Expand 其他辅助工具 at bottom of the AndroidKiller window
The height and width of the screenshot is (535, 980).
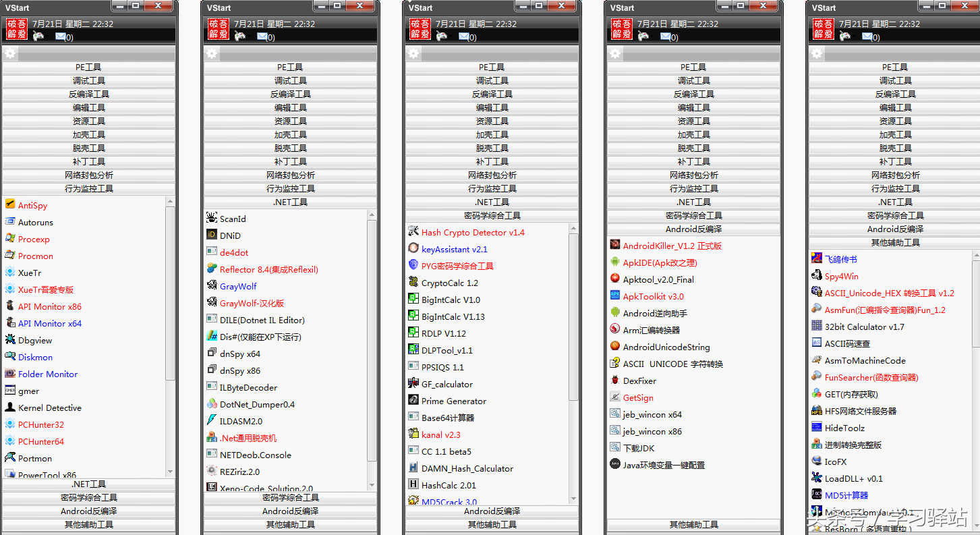693,525
